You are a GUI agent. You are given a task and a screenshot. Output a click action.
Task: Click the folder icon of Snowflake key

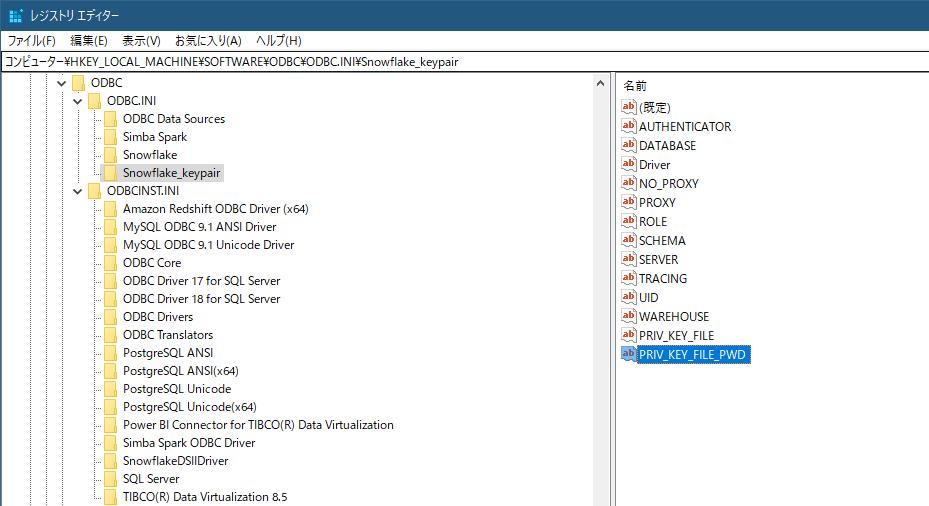[110, 155]
